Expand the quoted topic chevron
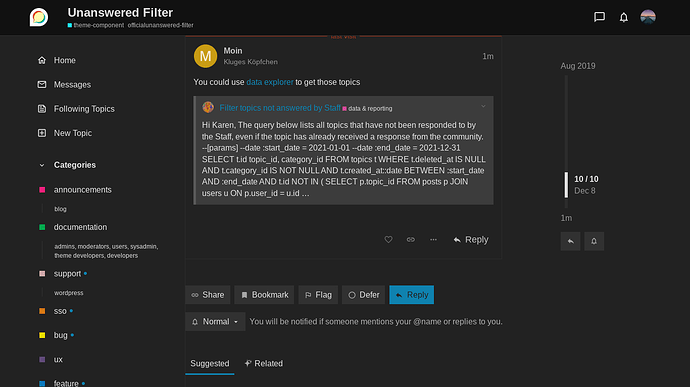Screen dimensions: 690x387 483,107
